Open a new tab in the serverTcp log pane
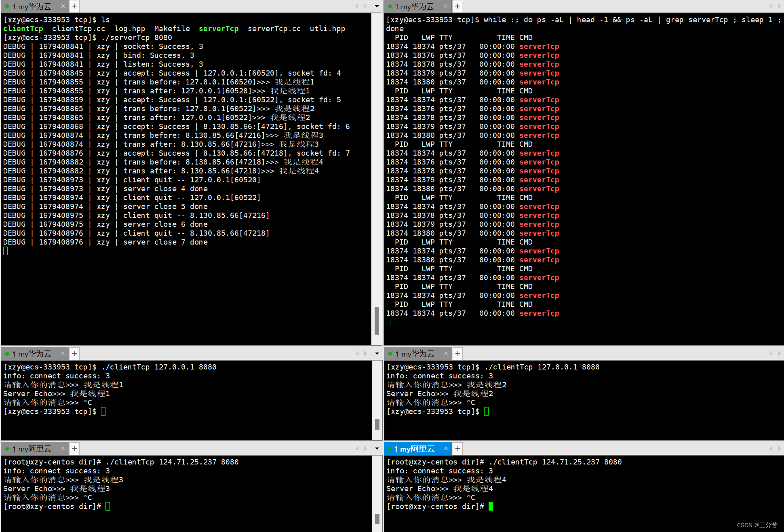 [75, 6]
